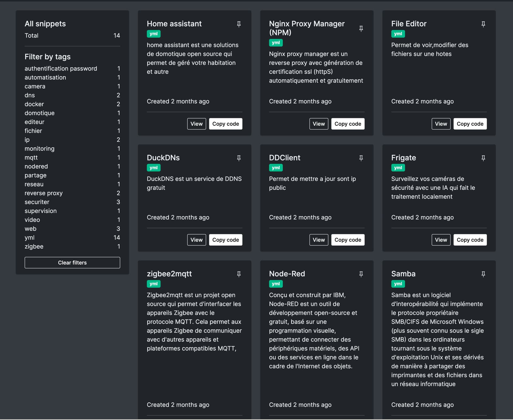This screenshot has height=420, width=513.
Task: Filter snippets by domotique tag
Action: pos(72,113)
